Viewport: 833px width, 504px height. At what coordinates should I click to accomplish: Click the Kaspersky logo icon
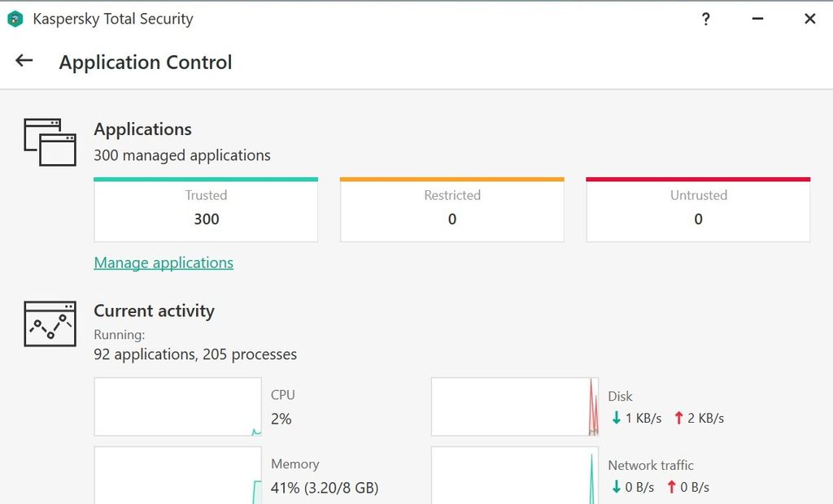click(x=15, y=18)
